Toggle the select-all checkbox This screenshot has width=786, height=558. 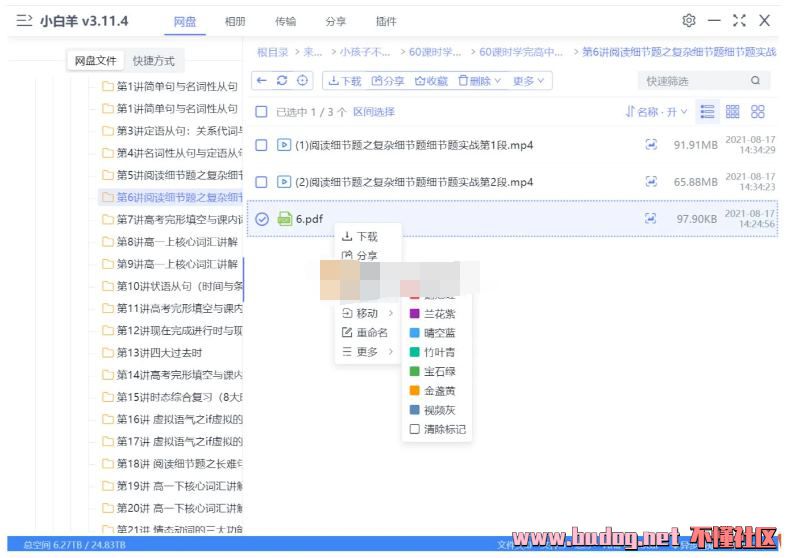(x=262, y=112)
